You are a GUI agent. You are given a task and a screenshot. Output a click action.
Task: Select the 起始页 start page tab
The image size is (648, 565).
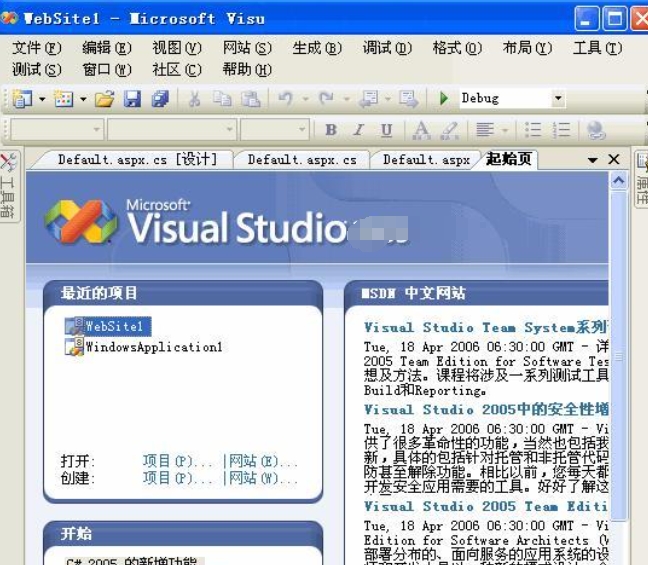[x=509, y=159]
